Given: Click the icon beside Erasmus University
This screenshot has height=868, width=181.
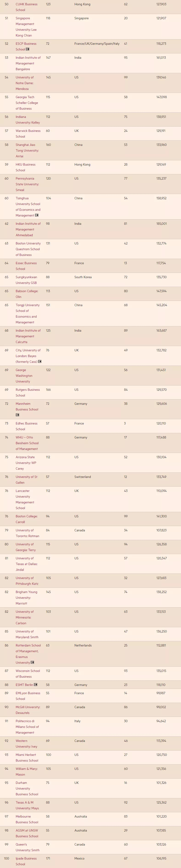Looking at the screenshot, I should click(32, 663).
